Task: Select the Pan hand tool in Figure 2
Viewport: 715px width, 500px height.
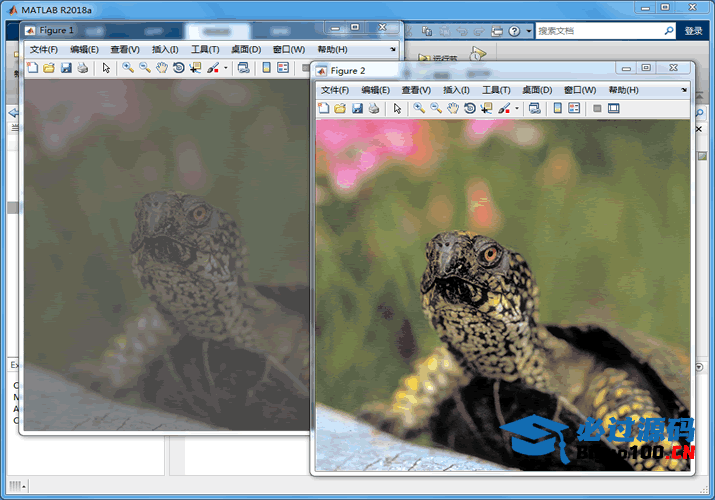Action: click(x=453, y=108)
